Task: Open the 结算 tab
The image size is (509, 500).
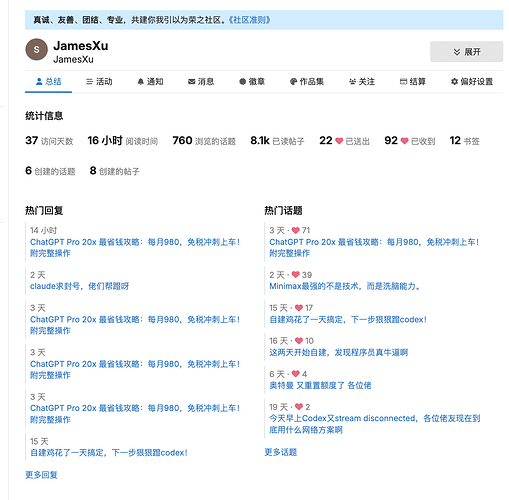Action: coord(413,82)
